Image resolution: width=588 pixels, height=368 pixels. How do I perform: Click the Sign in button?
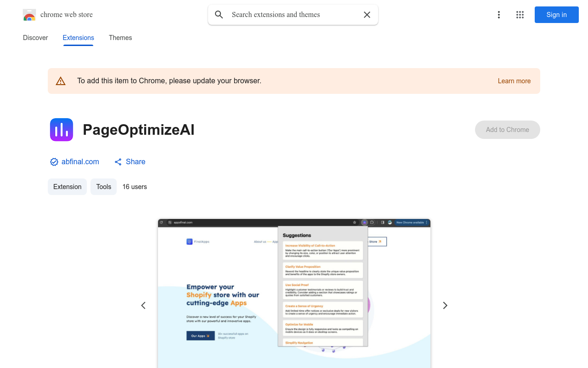[x=557, y=15]
